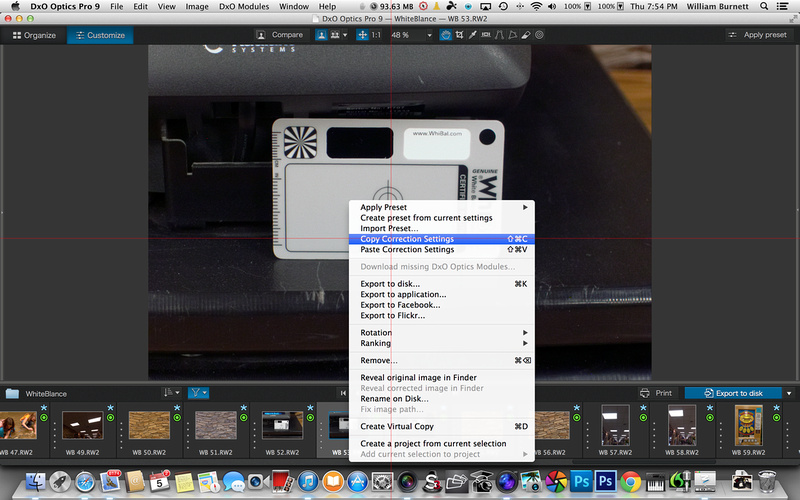Click green status indicator on WB 51.RW2

(244, 417)
